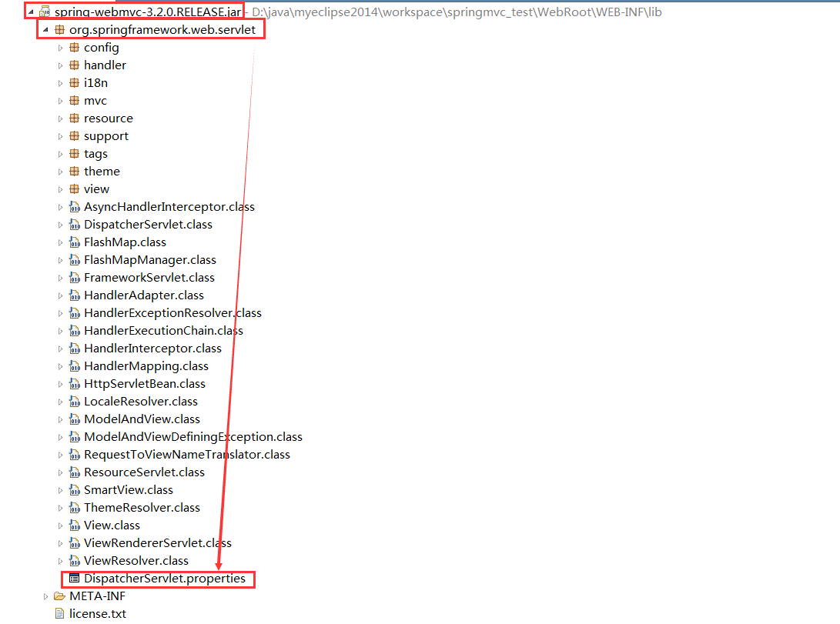Click the class file icon of HandlerAdapter.class
Image resolution: width=840 pixels, height=624 pixels.
tap(75, 295)
